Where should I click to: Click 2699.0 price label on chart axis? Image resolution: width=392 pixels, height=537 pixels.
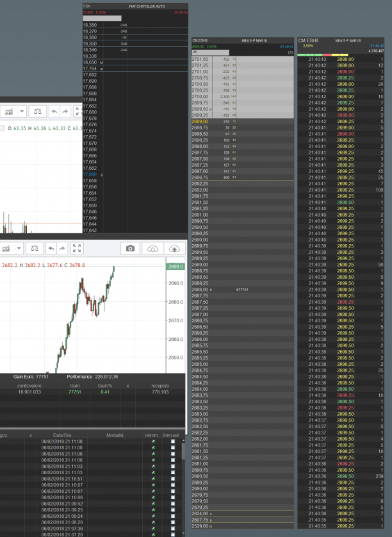[176, 267]
